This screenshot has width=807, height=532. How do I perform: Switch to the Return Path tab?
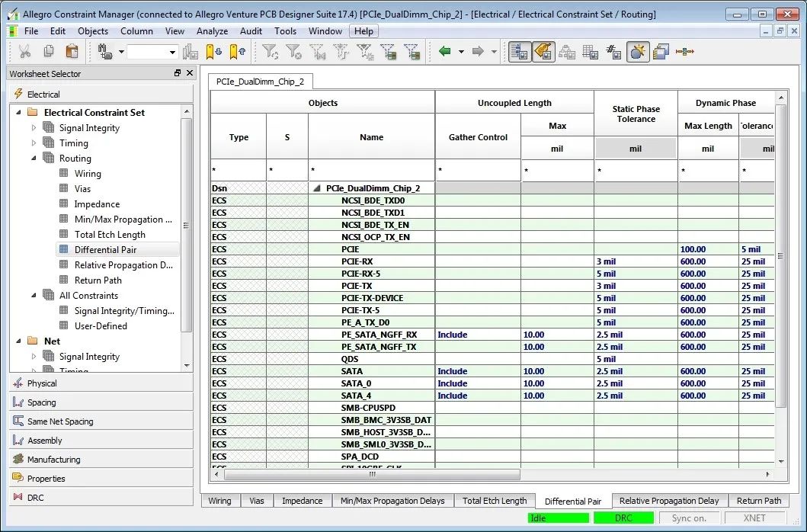[759, 501]
